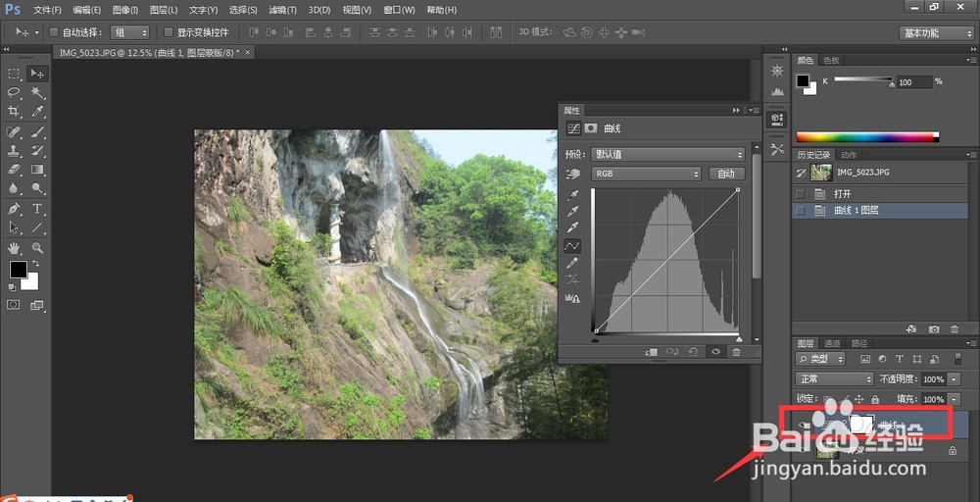980x502 pixels.
Task: Choose edit points to modify curve
Action: click(572, 246)
